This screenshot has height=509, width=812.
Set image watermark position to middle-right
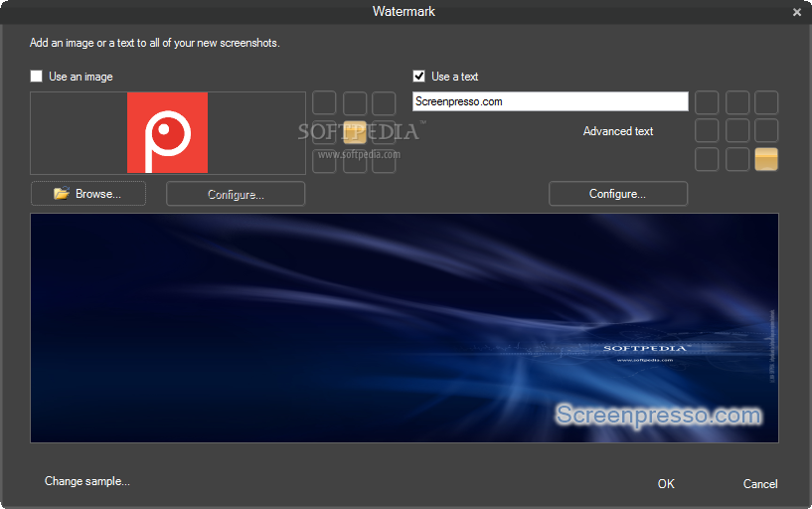[384, 132]
